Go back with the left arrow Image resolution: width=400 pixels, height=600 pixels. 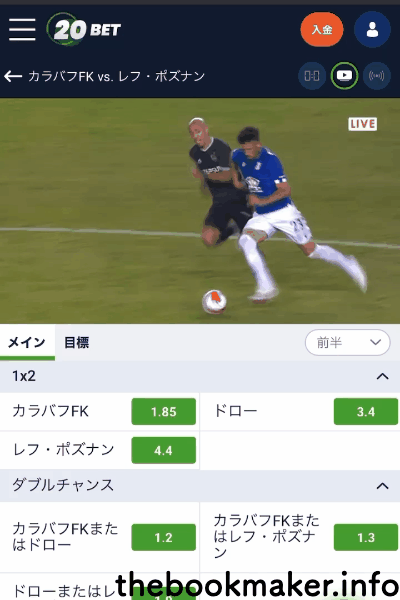[x=13, y=76]
